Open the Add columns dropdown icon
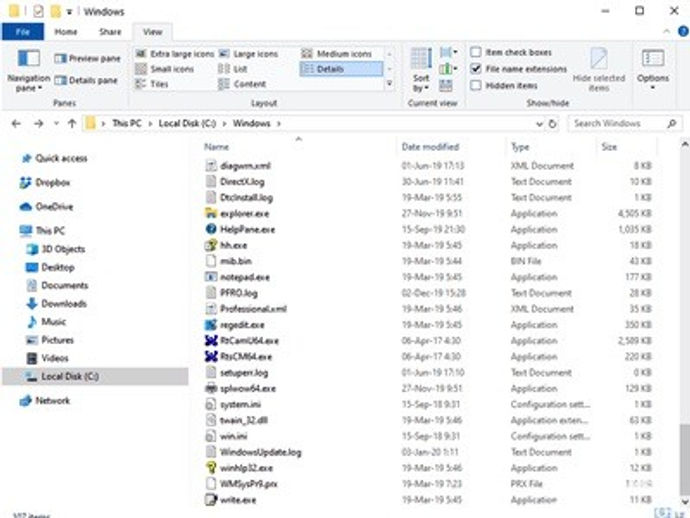690x518 pixels. tap(448, 69)
